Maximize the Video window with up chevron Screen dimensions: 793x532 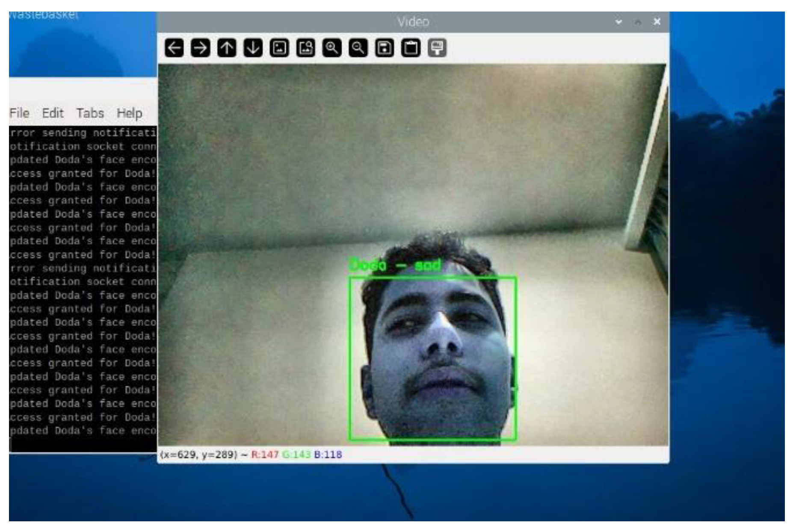point(638,22)
